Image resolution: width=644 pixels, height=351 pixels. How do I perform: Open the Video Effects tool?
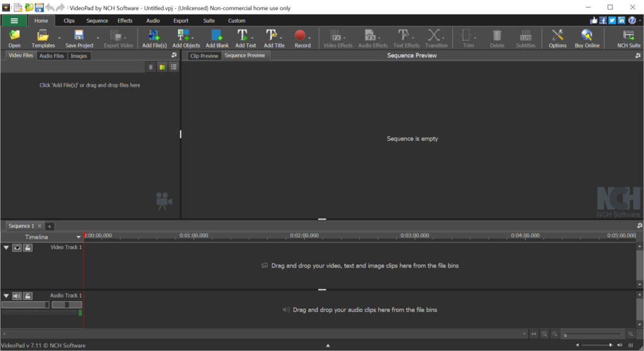338,38
